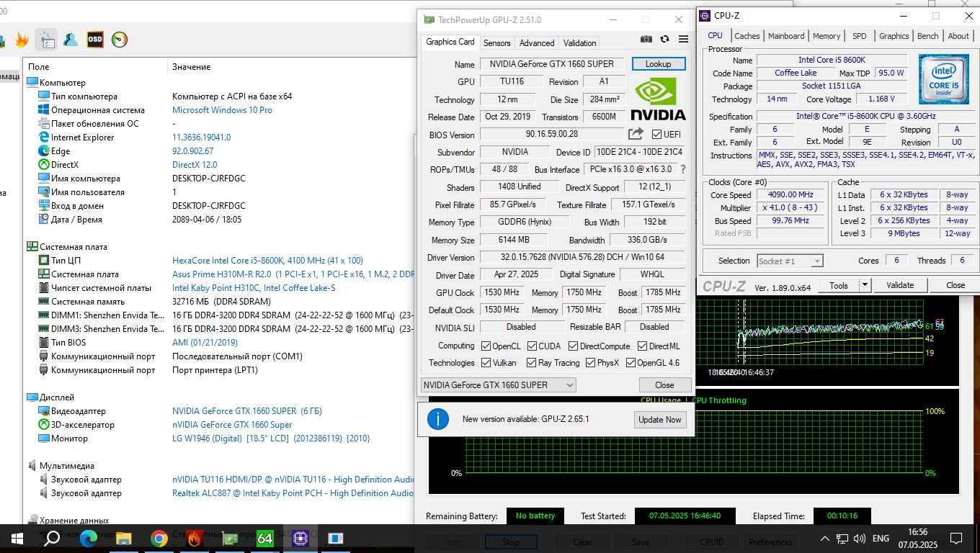Open the SPD tab in CPU-Z
The height and width of the screenshot is (553, 980).
(x=860, y=36)
